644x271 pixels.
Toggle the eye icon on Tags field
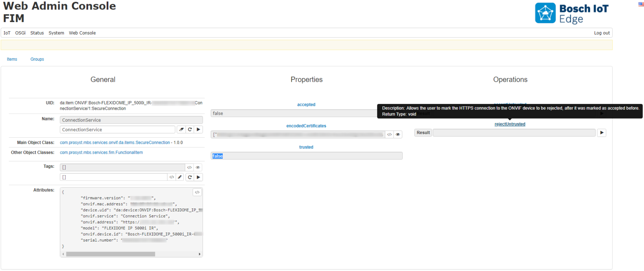point(198,167)
